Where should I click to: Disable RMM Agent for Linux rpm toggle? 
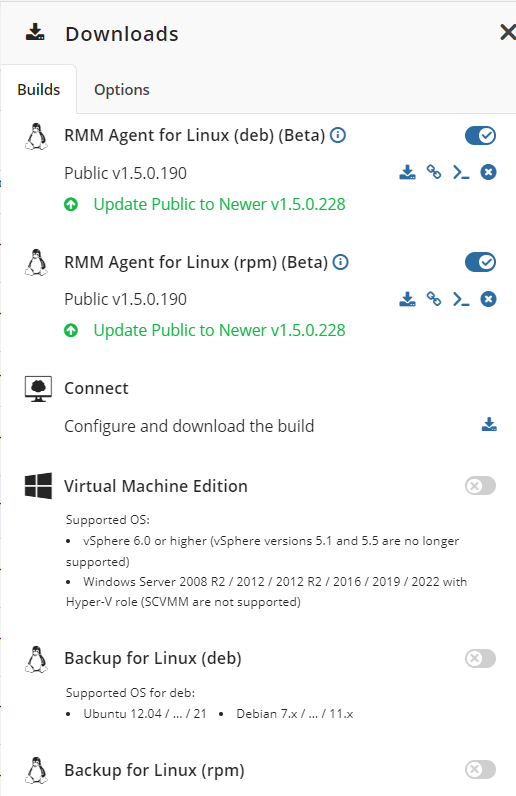tap(480, 262)
